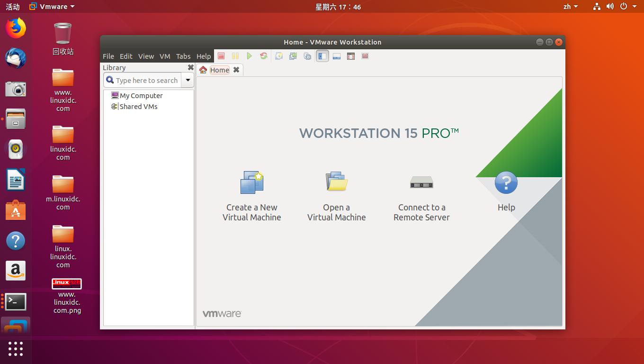Switch to the Home tab
644x364 pixels.
[220, 70]
